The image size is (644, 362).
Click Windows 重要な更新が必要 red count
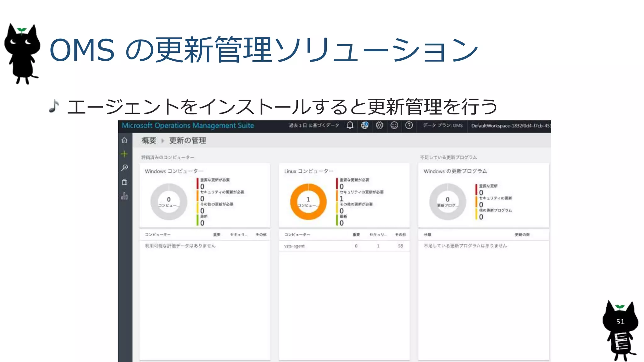pos(202,187)
